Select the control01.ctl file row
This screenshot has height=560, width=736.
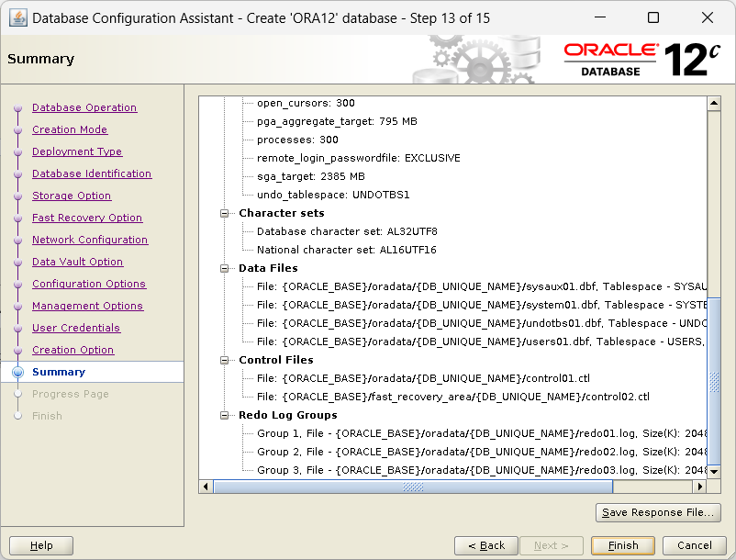click(423, 378)
